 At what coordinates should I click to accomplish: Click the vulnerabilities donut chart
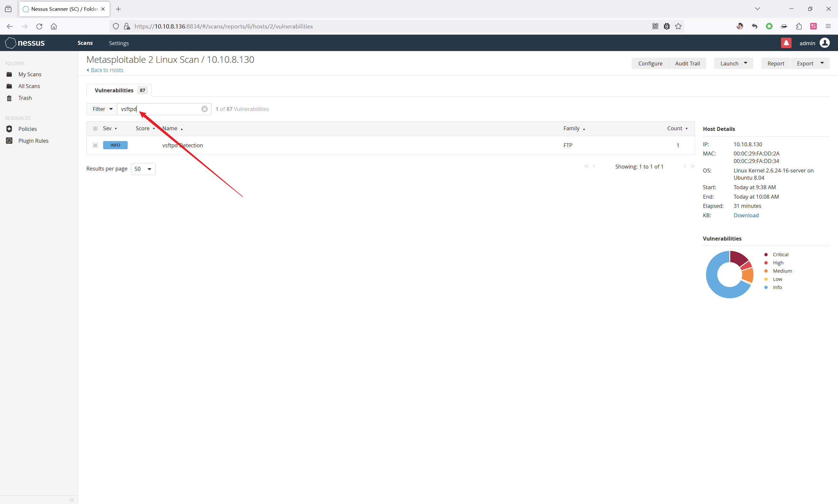pyautogui.click(x=729, y=274)
